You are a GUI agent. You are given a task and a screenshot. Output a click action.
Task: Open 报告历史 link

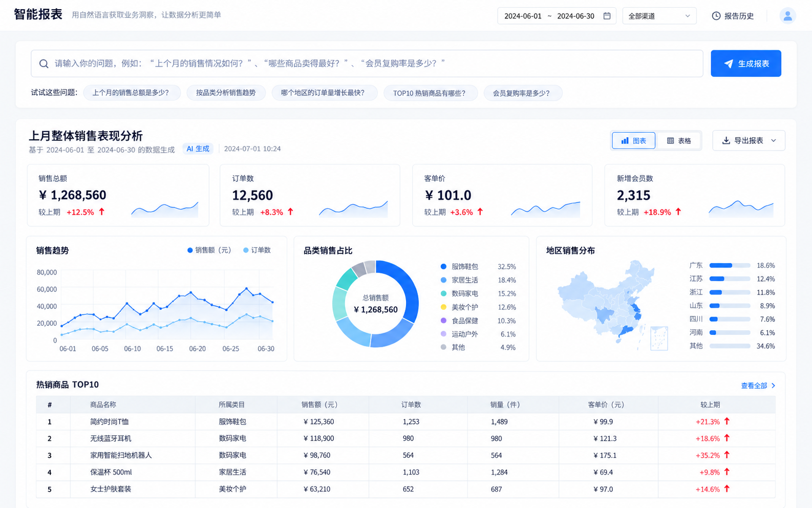733,16
